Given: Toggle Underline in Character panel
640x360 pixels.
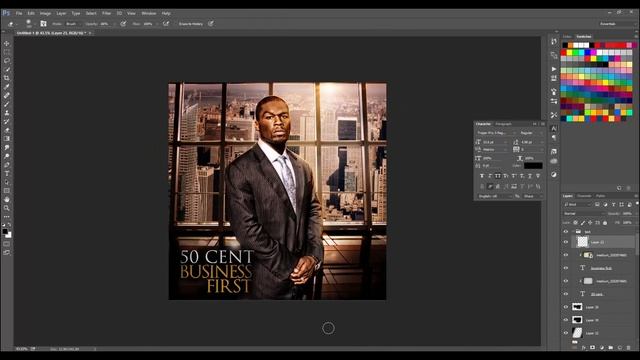Looking at the screenshot, I should tap(530, 176).
